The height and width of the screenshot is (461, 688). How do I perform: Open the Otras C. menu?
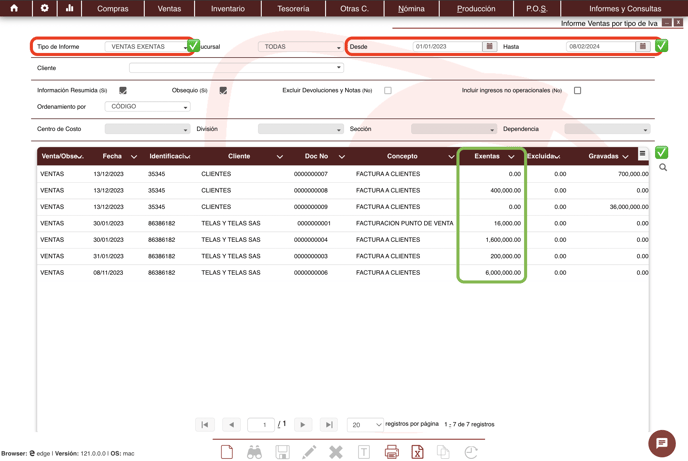(x=355, y=8)
